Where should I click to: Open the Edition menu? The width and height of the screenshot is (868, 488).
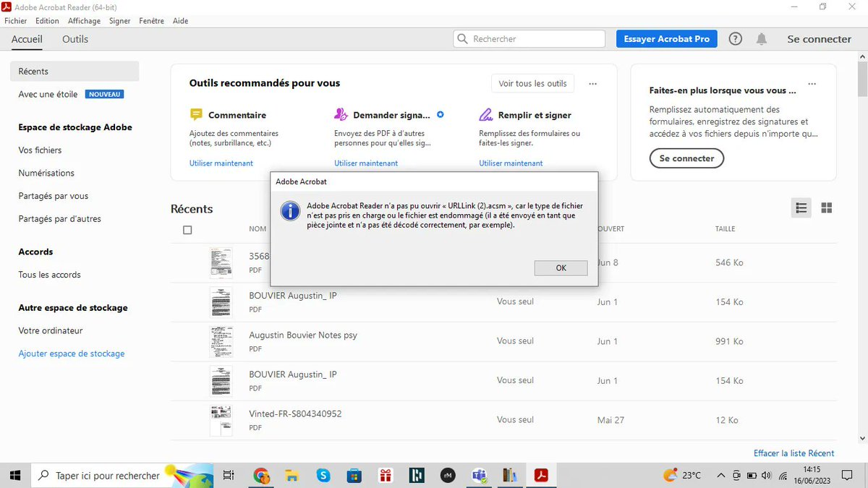[x=47, y=21]
